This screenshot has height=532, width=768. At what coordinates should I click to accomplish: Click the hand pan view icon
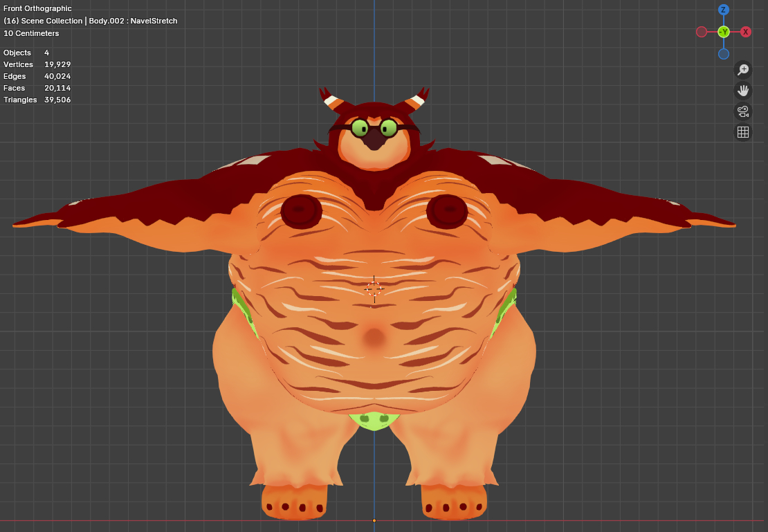[x=743, y=90]
